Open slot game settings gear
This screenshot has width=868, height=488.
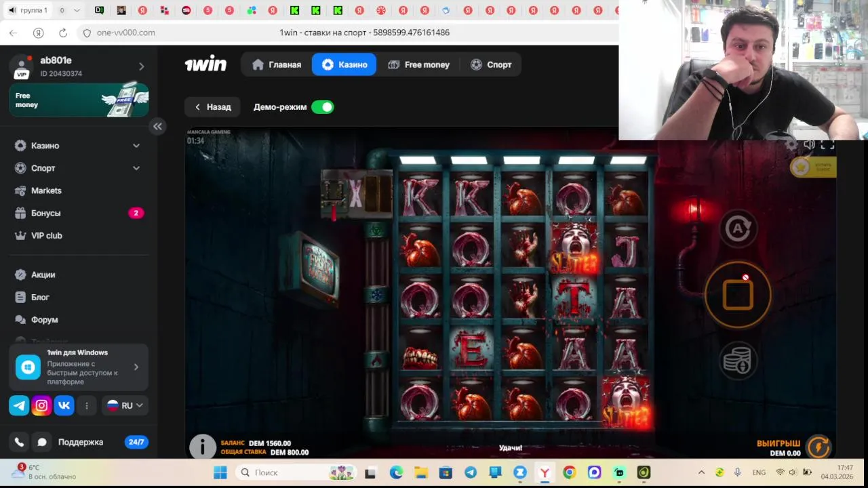[791, 144]
